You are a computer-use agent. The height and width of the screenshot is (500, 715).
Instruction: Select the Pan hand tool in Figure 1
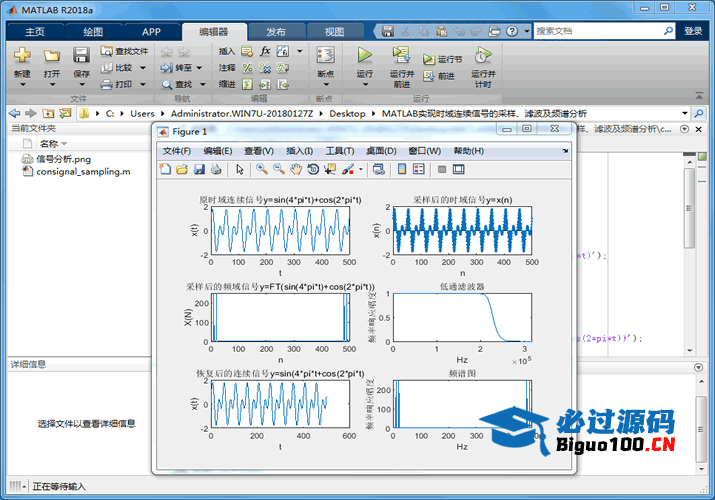(296, 170)
